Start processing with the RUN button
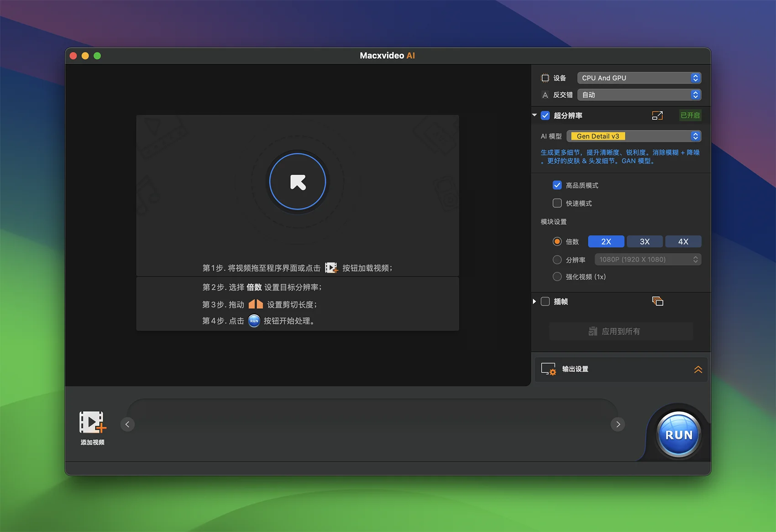Viewport: 776px width, 532px height. coord(678,434)
